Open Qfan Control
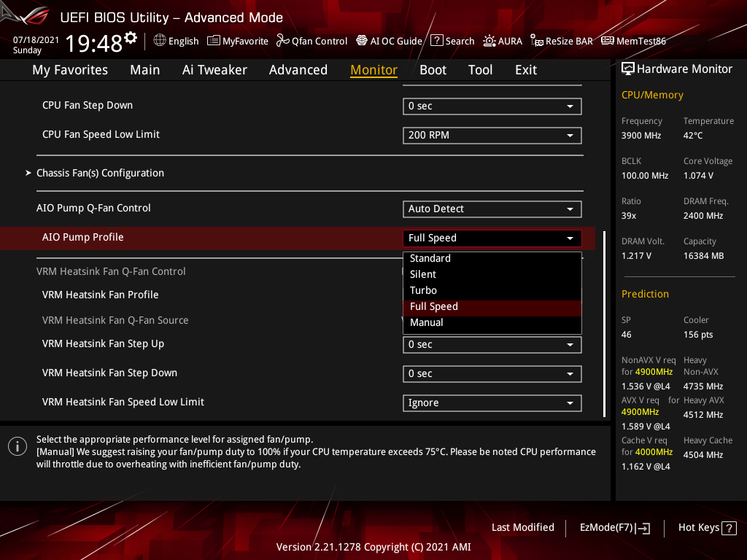Viewport: 747px width, 560px height. (x=311, y=41)
